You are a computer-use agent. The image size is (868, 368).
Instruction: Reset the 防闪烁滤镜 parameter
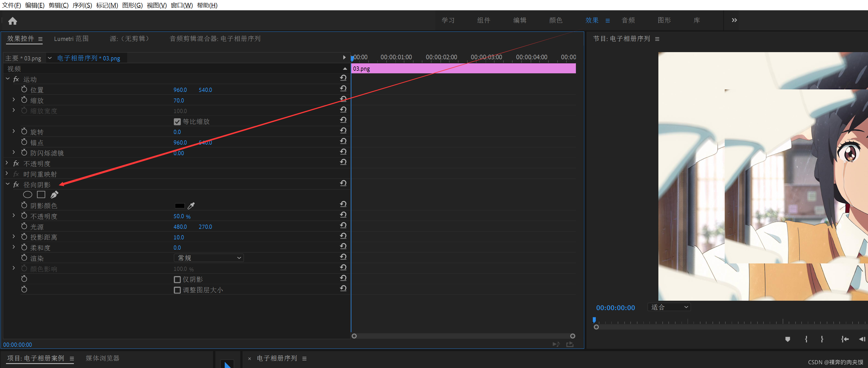343,152
